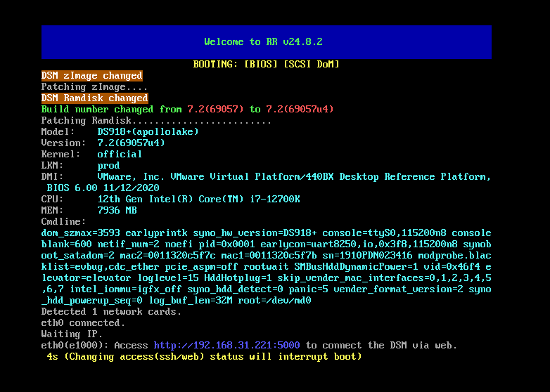Click the CPU value 12th Gen Intel Core i7-12700K
The image size is (550, 392).
click(x=198, y=199)
